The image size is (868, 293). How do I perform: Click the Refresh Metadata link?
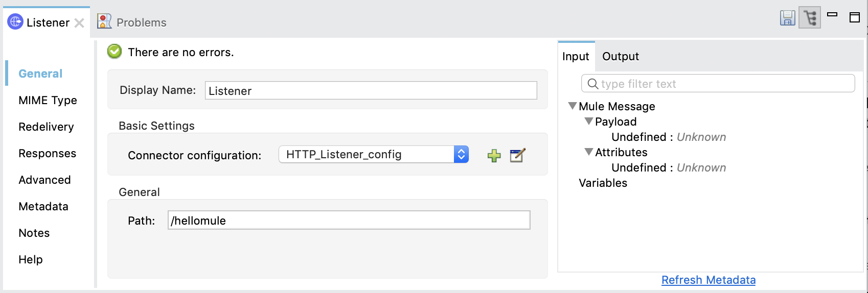[x=708, y=280]
